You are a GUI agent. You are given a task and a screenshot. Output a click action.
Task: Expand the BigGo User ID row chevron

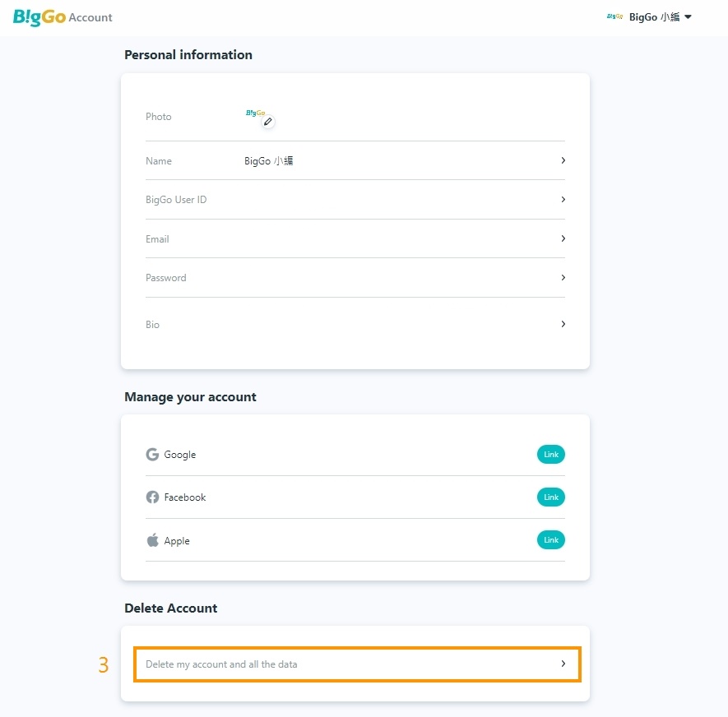563,199
